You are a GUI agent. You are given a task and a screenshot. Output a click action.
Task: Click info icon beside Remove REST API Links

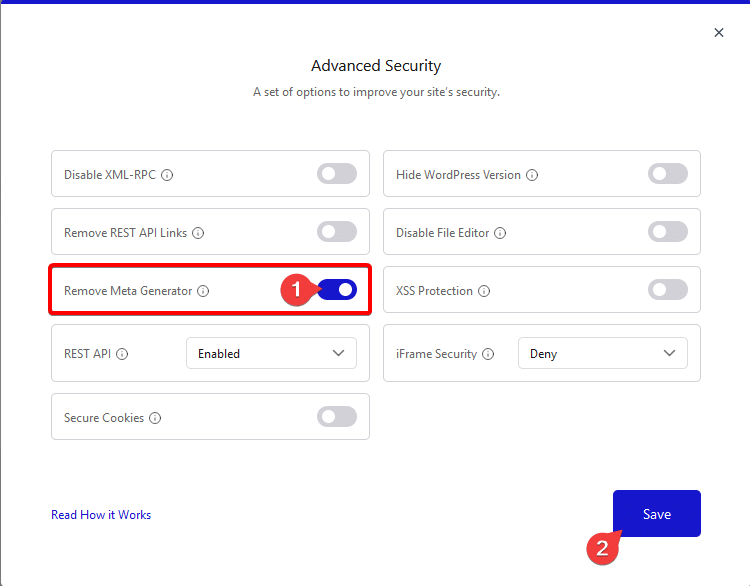[198, 233]
